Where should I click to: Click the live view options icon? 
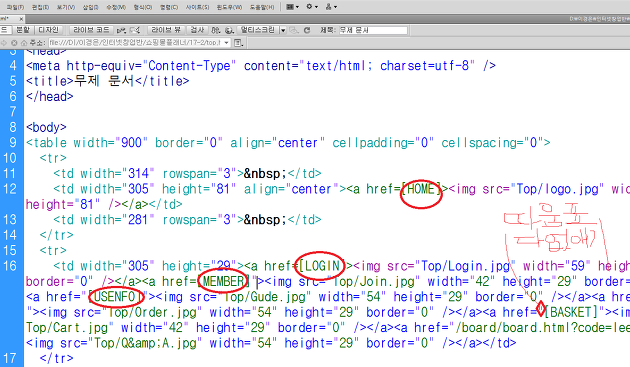click(238, 43)
